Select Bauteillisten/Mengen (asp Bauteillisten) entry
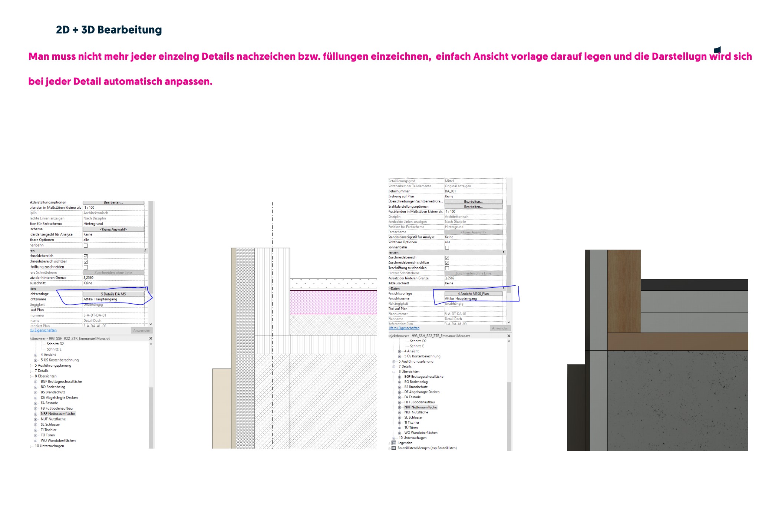The height and width of the screenshot is (532, 775). (x=427, y=448)
